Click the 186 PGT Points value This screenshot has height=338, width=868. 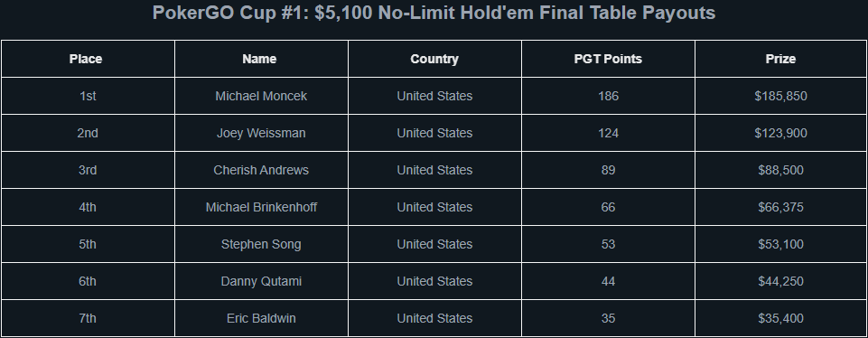point(608,96)
